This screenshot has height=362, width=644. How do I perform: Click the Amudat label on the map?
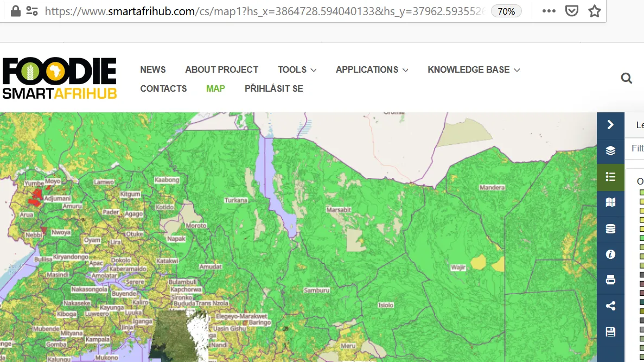point(211,266)
